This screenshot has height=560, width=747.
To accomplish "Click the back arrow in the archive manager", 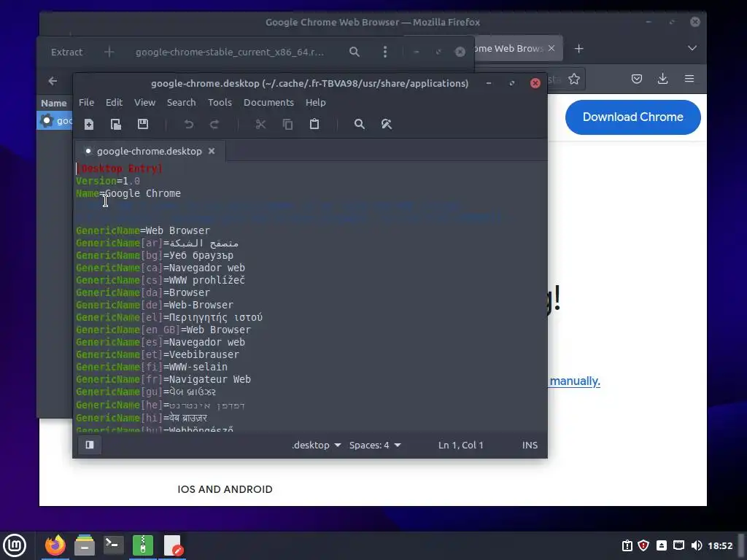I will [53, 82].
